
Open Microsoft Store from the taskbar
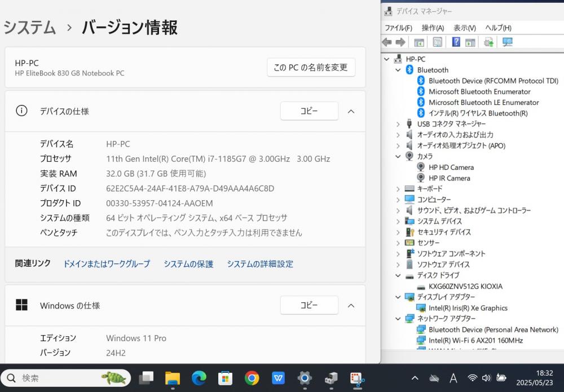225,378
